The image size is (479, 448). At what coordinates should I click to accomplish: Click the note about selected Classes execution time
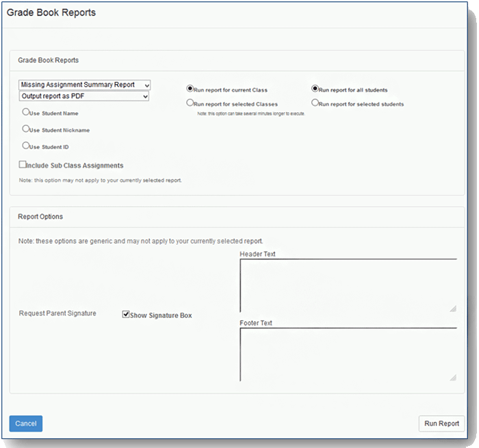251,114
